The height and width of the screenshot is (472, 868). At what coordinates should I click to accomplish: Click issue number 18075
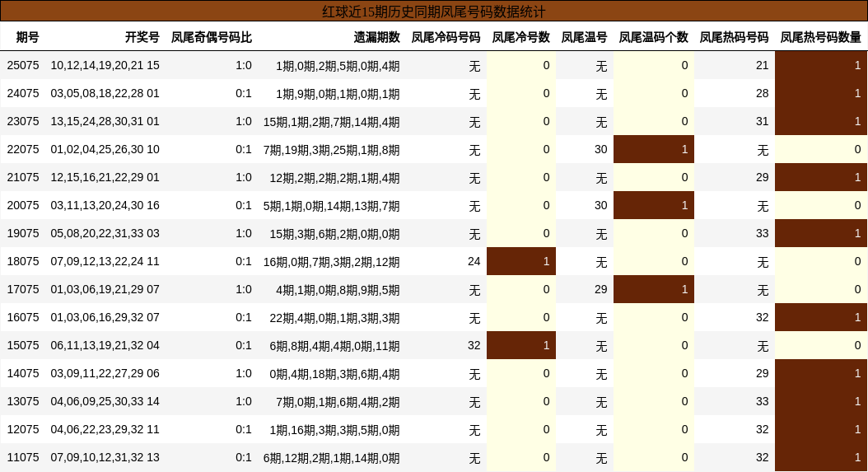[x=23, y=261]
